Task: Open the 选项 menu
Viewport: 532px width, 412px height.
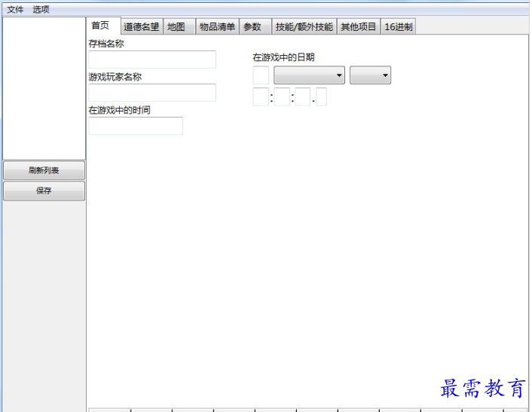Action: [41, 10]
